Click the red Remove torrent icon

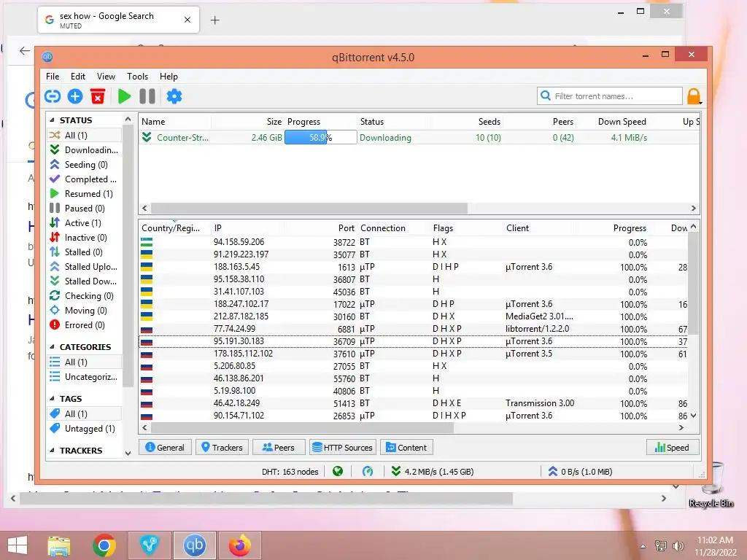[98, 97]
